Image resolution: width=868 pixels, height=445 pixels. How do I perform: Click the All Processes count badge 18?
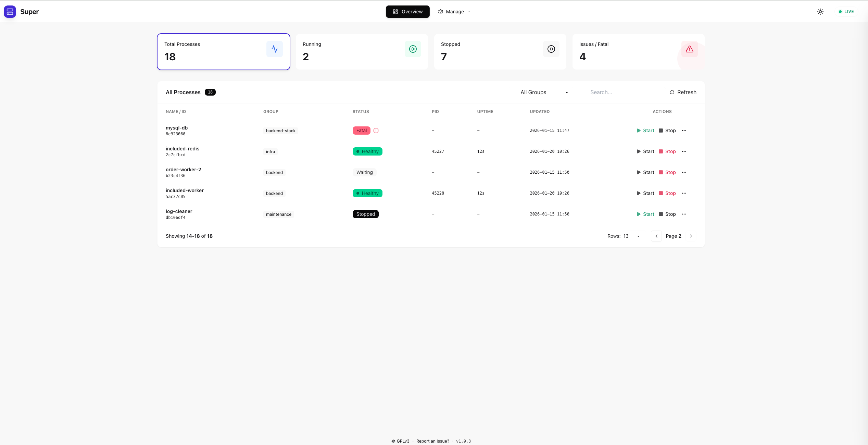click(x=210, y=92)
